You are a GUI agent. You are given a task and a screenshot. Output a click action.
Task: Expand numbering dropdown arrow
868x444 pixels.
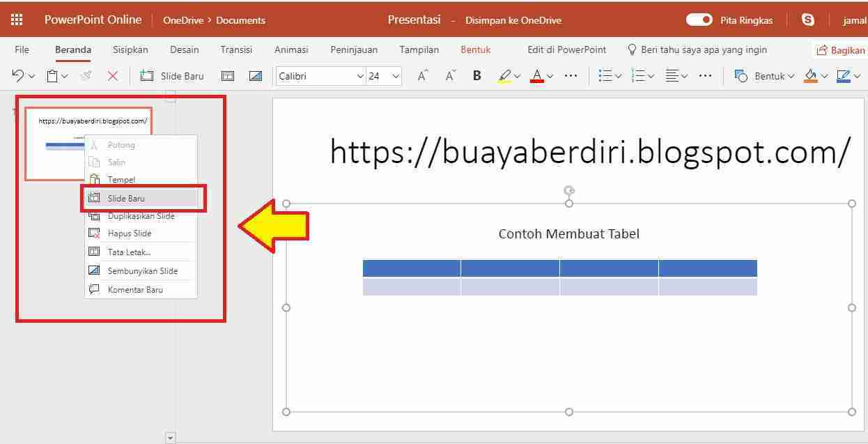click(651, 77)
